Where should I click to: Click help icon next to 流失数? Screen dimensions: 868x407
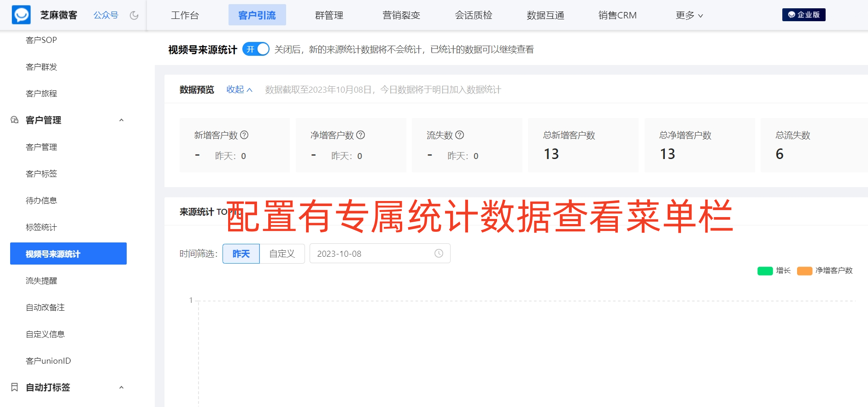(x=459, y=135)
